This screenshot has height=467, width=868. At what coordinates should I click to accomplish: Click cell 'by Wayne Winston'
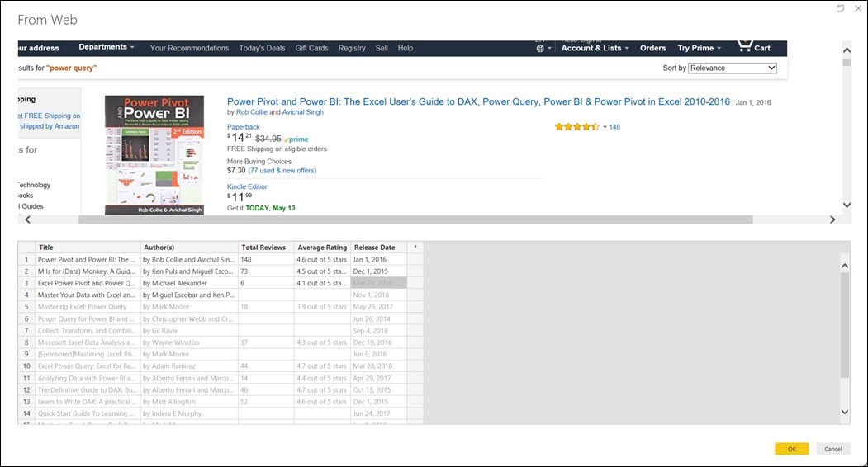tap(190, 342)
